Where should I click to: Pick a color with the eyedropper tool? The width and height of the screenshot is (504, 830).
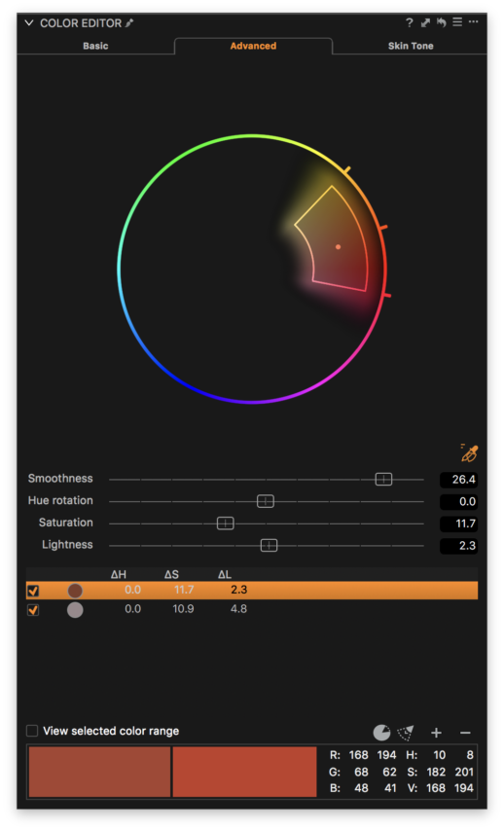click(x=469, y=453)
